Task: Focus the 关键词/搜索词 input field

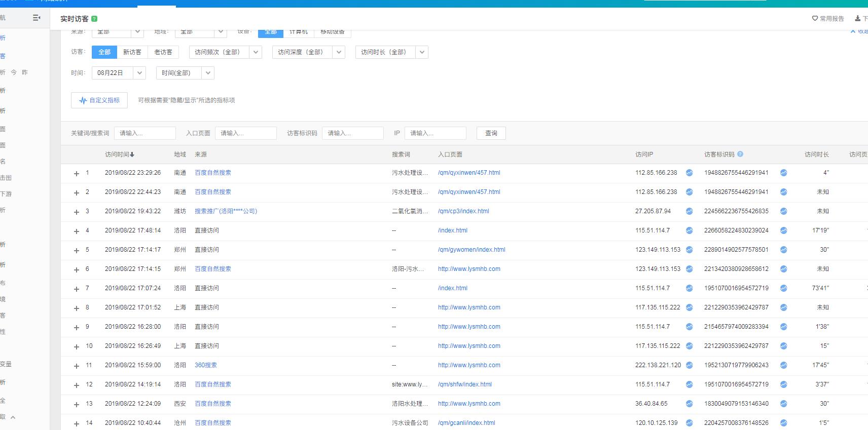Action: (x=145, y=133)
